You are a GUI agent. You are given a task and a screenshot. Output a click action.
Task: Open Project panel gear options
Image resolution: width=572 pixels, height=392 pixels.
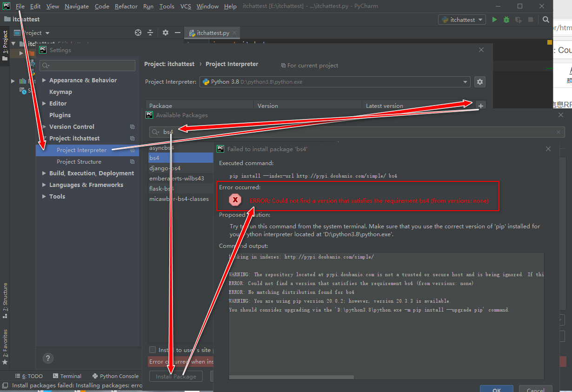(x=166, y=33)
